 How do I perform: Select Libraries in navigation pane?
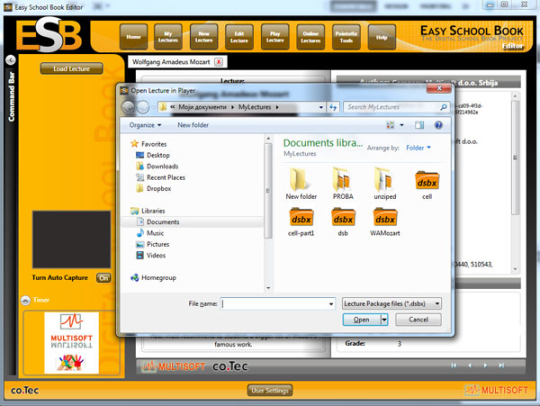pyautogui.click(x=148, y=211)
